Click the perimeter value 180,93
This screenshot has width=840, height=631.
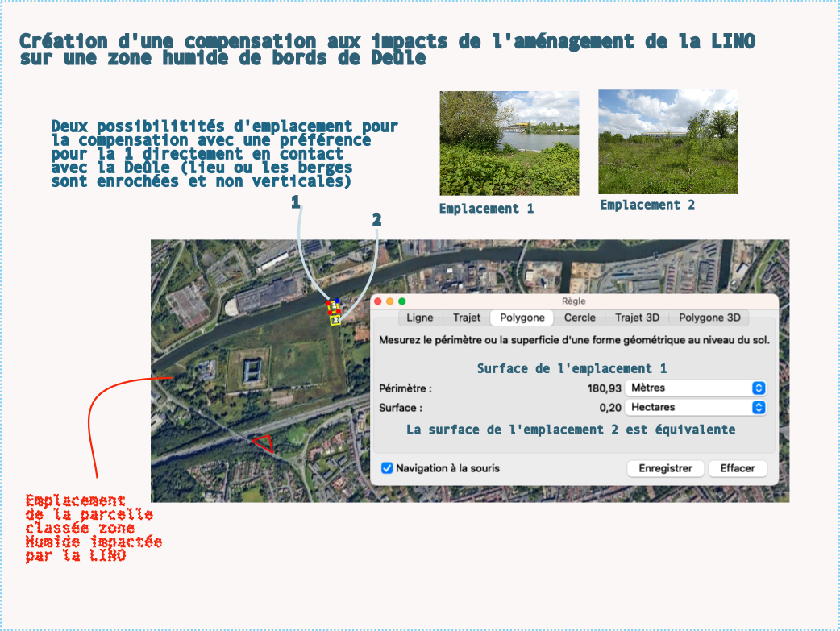pyautogui.click(x=604, y=388)
